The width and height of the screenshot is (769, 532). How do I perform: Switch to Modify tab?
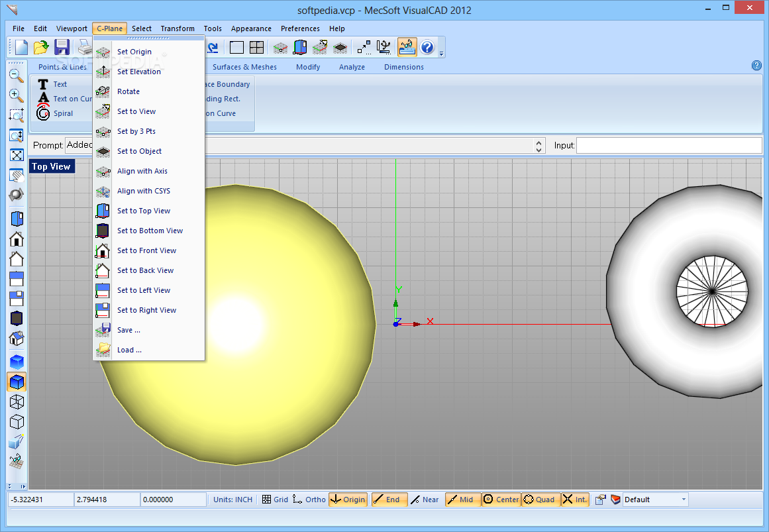click(x=308, y=67)
